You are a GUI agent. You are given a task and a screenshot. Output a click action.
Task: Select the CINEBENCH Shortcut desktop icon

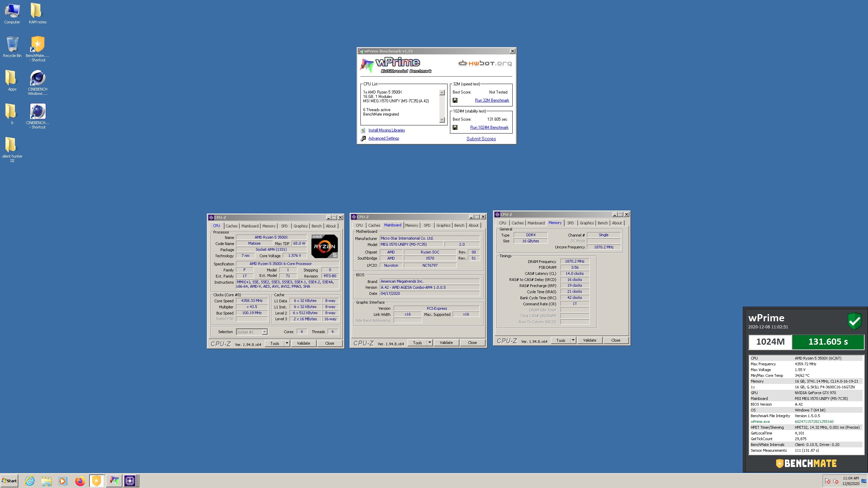pos(37,116)
